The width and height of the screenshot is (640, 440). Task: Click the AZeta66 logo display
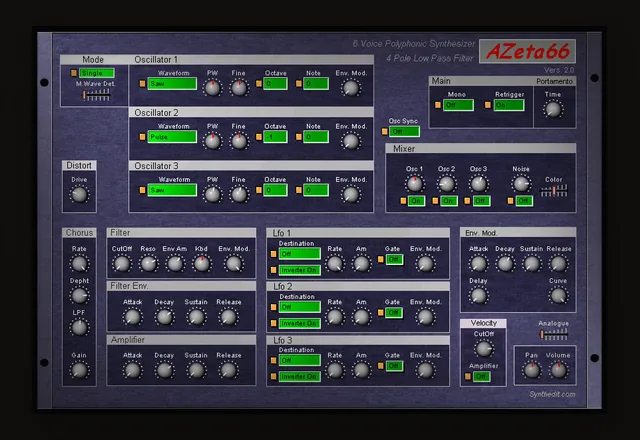click(x=527, y=51)
